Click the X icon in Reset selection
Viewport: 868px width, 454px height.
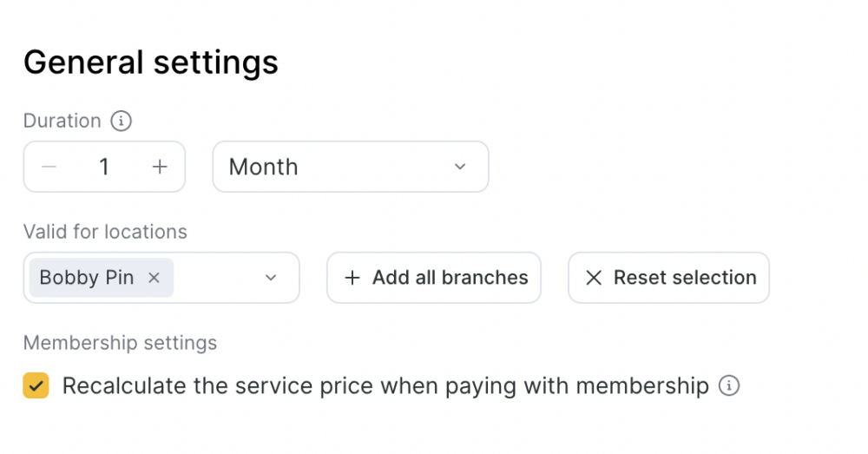[x=594, y=278]
